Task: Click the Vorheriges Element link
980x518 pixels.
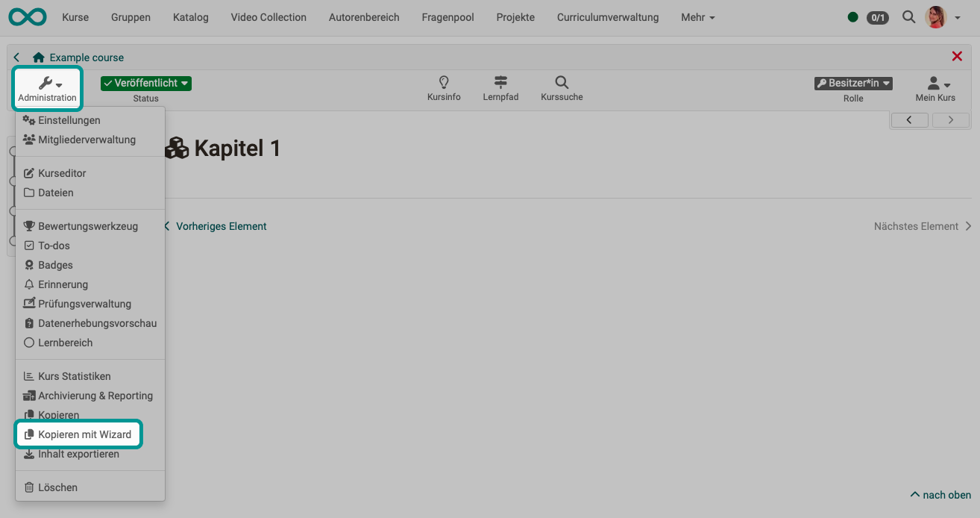Action: tap(221, 226)
